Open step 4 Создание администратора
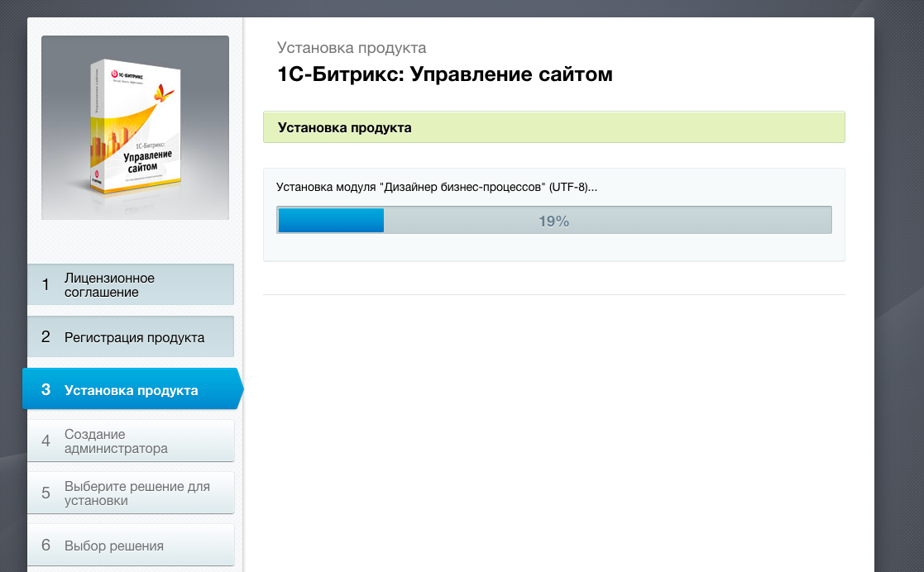The height and width of the screenshot is (572, 924). (130, 441)
